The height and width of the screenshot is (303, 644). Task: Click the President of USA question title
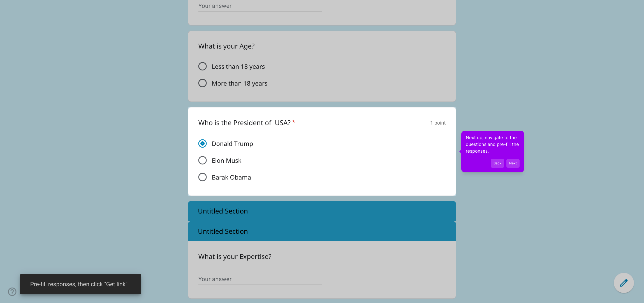[244, 123]
